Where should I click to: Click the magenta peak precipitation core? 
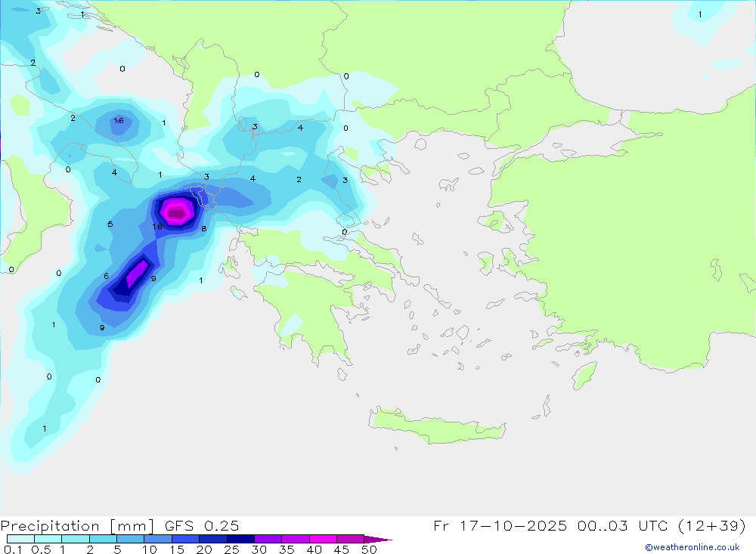(177, 211)
